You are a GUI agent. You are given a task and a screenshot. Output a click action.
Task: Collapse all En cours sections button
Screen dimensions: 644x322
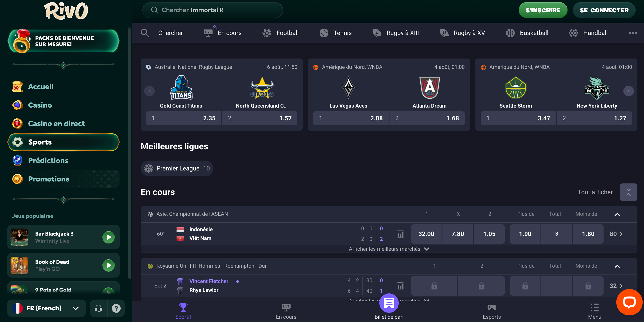(x=628, y=192)
